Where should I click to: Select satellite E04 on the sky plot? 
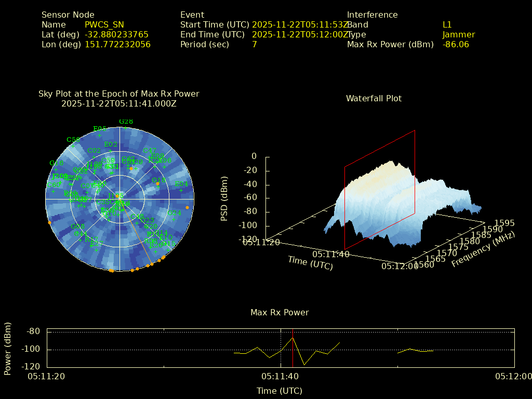(181, 190)
